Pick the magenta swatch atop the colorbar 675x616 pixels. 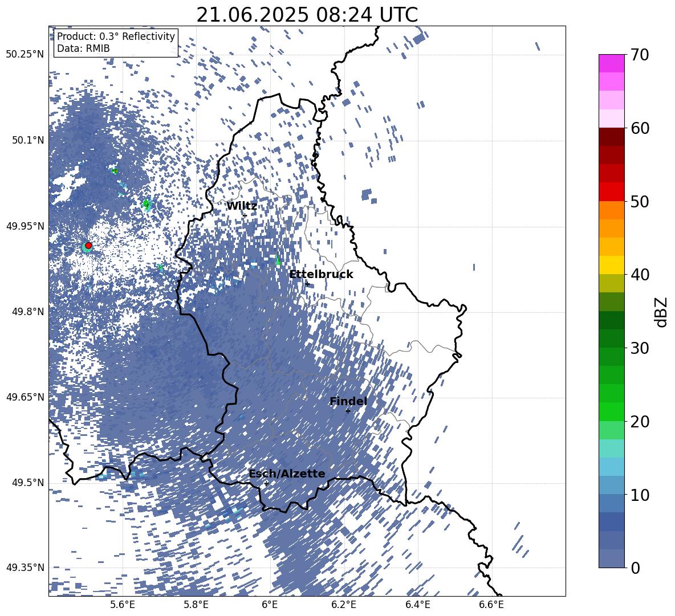pos(611,64)
